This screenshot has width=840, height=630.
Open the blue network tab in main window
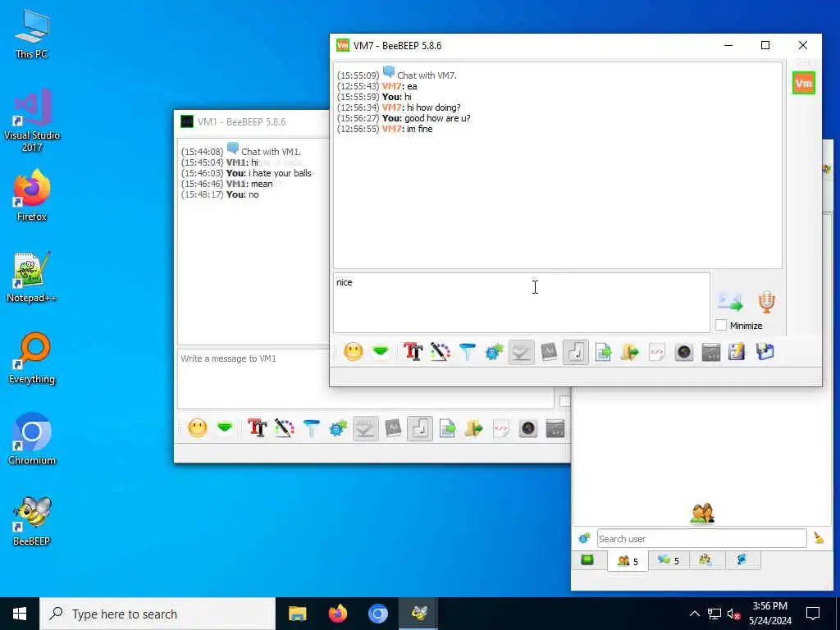pyautogui.click(x=742, y=560)
